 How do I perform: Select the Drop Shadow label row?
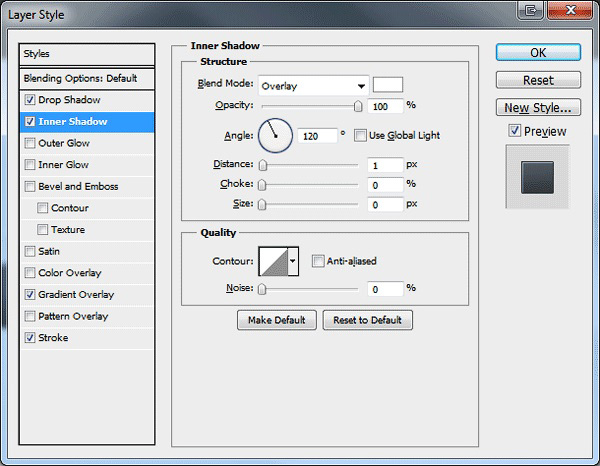click(87, 100)
